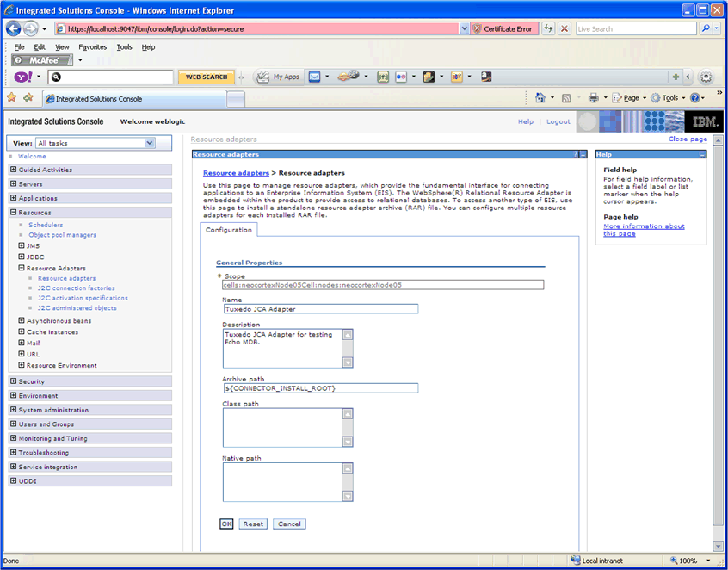Click the Close page link
The image size is (728, 570).
(x=688, y=139)
